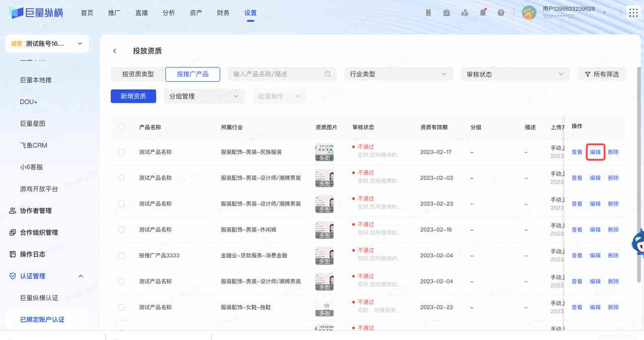Open the 分组管理 dropdown

204,96
